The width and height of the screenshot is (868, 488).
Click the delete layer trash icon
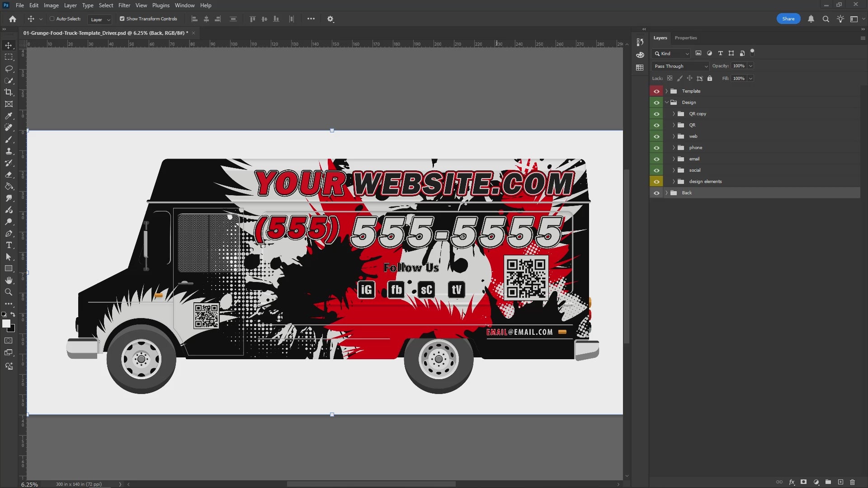pyautogui.click(x=852, y=482)
